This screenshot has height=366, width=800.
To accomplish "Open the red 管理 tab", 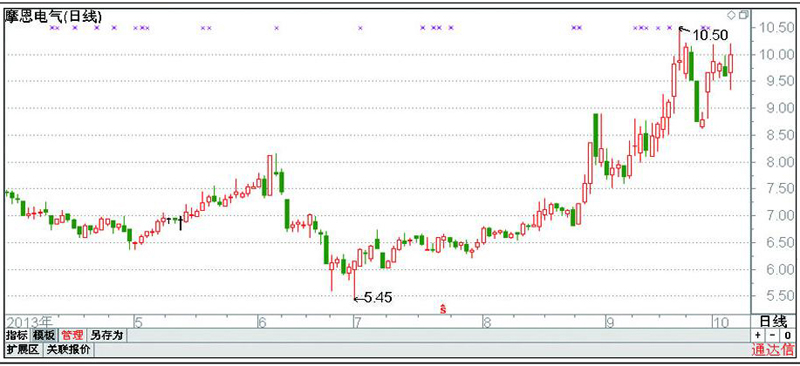I will click(72, 335).
